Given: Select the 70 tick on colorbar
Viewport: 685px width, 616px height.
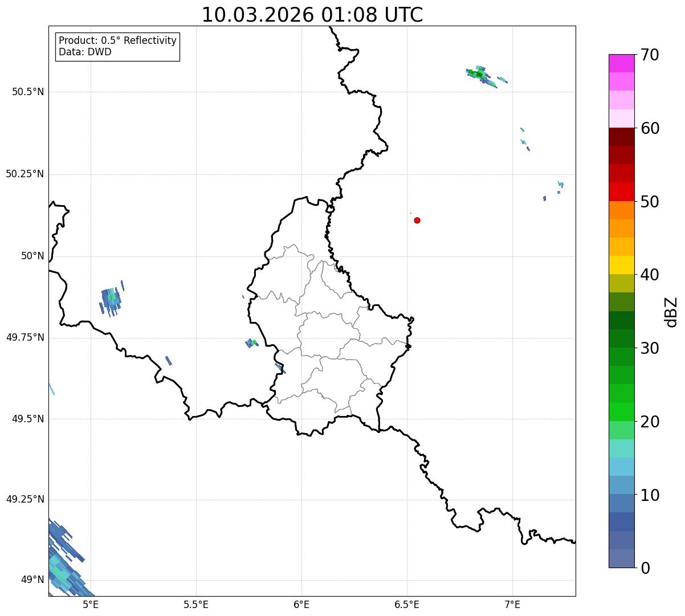Looking at the screenshot, I should (x=650, y=55).
